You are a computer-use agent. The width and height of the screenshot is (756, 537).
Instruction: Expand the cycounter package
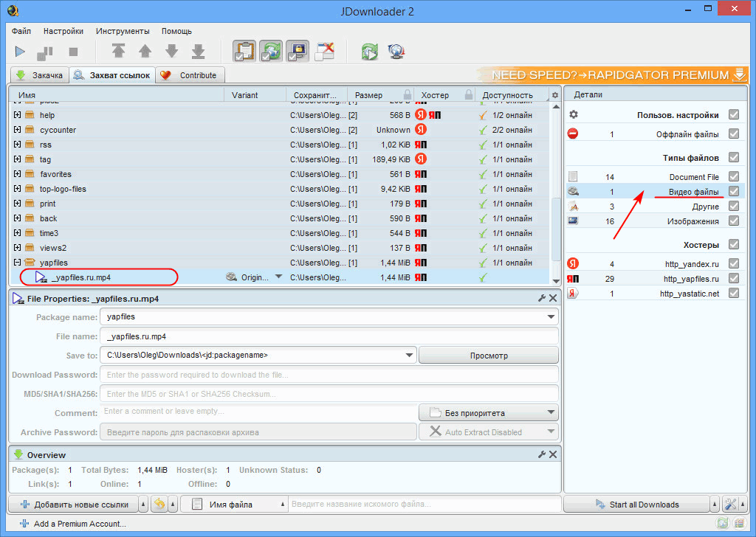point(18,130)
